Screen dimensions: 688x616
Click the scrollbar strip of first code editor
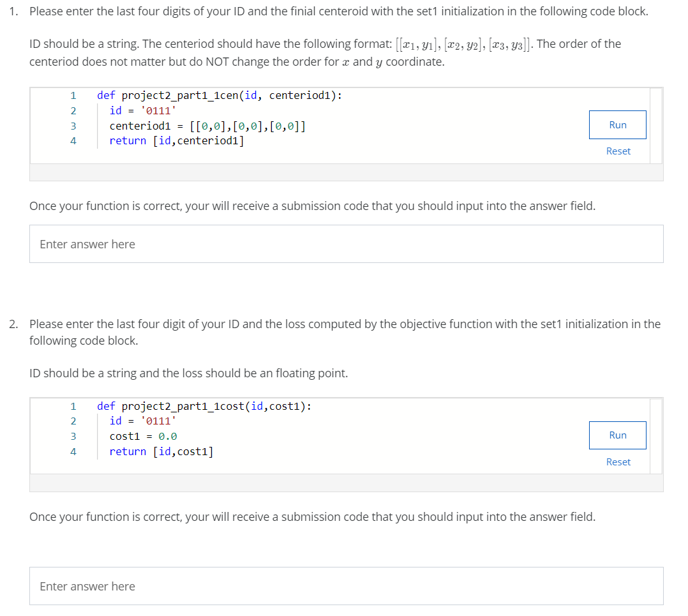coord(656,126)
